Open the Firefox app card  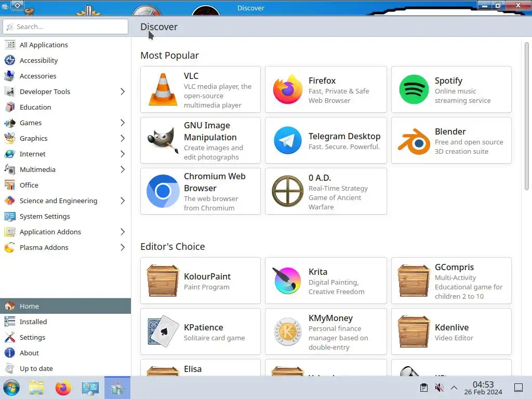tap(326, 89)
